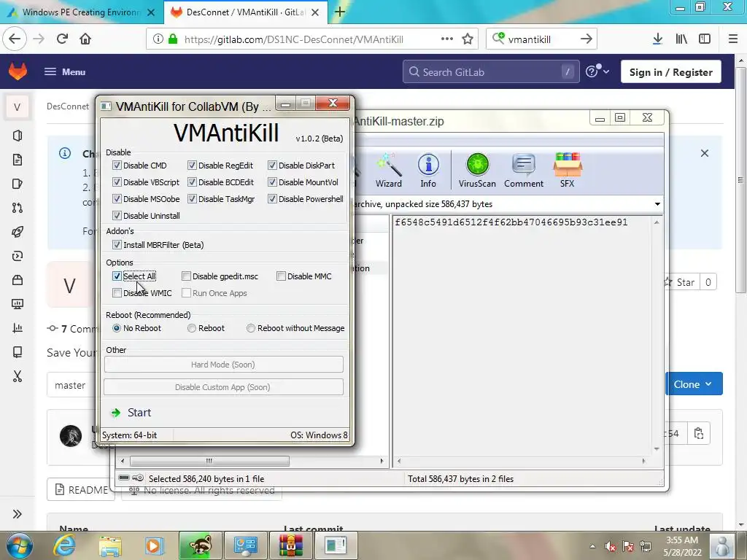This screenshot has height=560, width=747.
Task: Click the SFX icon in WinRAR
Action: point(567,170)
